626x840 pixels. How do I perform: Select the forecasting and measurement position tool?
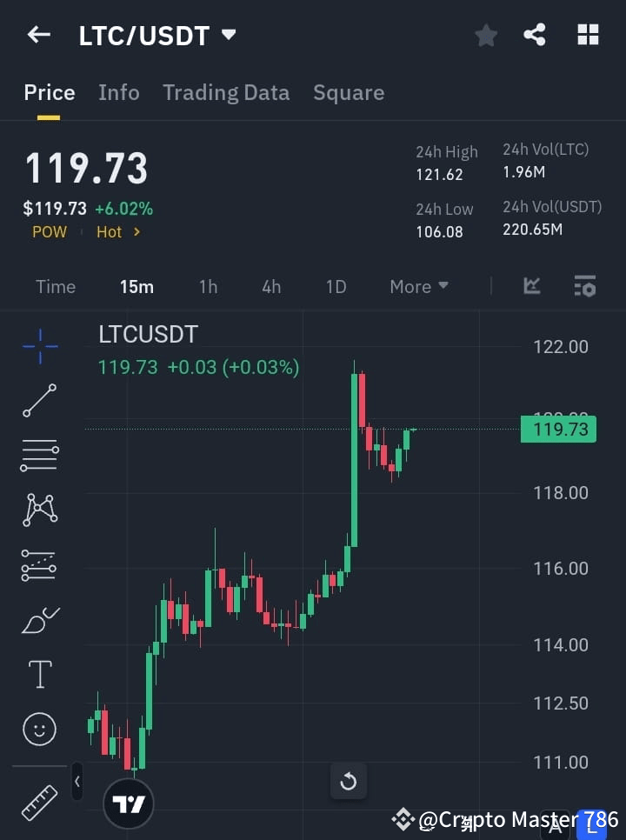tap(38, 566)
